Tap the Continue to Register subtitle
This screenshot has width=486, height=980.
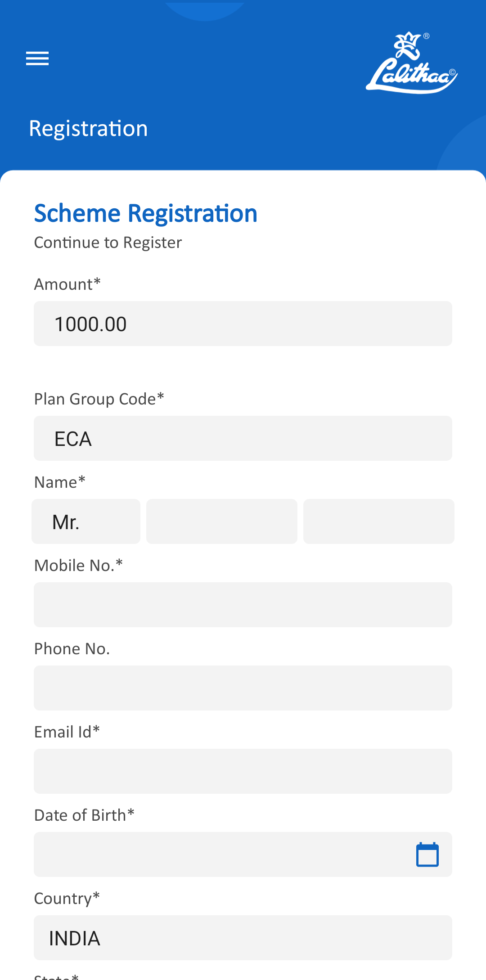108,243
